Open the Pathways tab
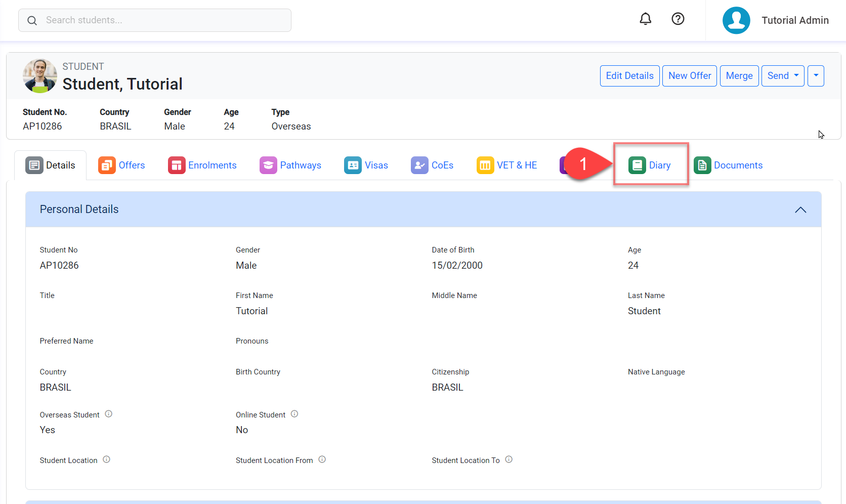 (x=290, y=165)
